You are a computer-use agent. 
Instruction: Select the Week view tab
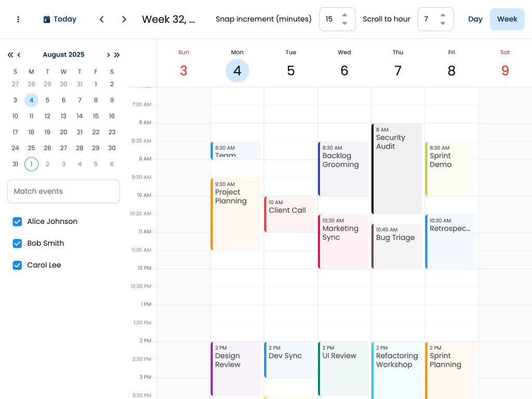pyautogui.click(x=507, y=19)
